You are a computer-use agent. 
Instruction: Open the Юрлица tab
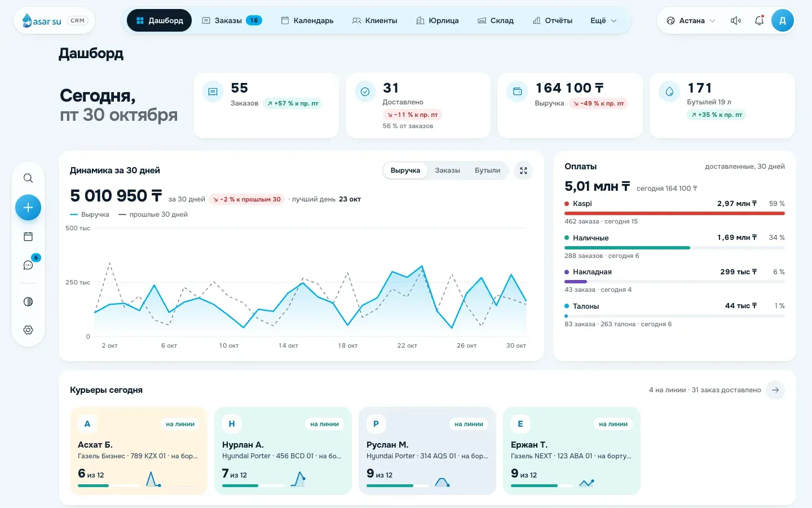437,21
